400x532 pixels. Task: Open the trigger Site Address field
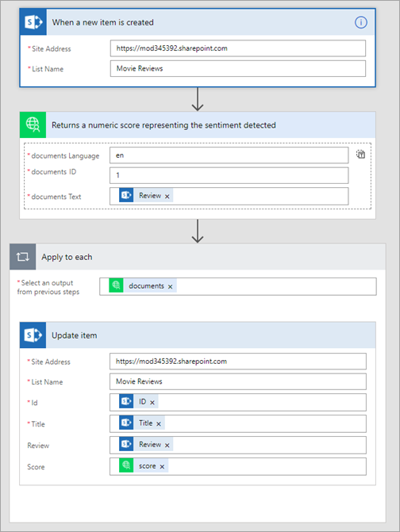(238, 48)
